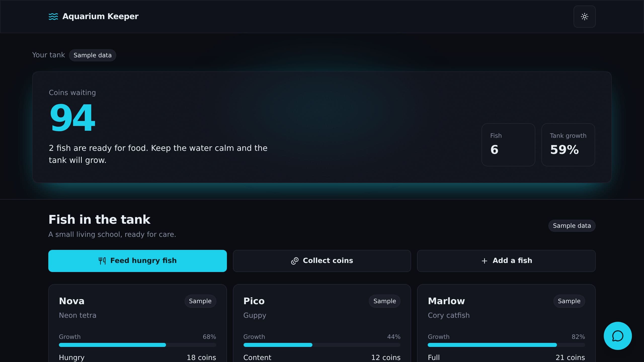The image size is (644, 362).
Task: Click the Marlow fish name
Action: 446,301
